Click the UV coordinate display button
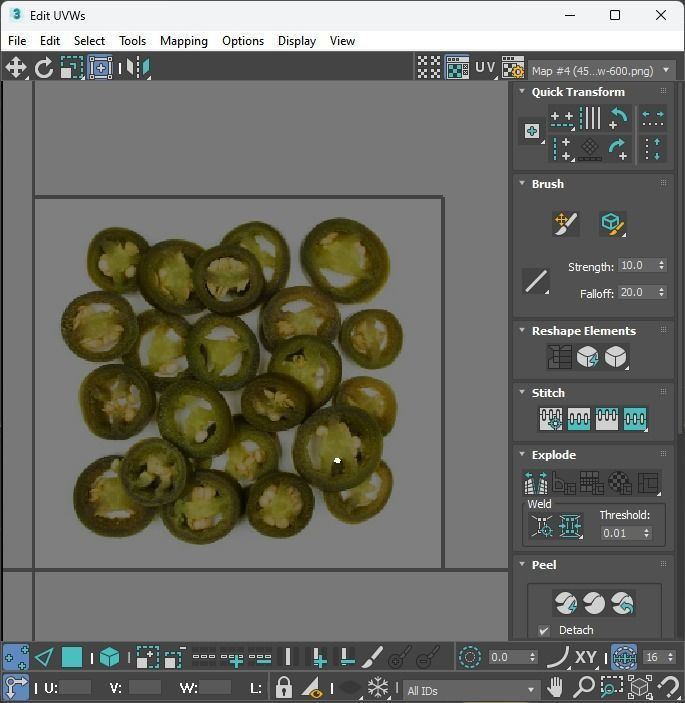 [486, 68]
